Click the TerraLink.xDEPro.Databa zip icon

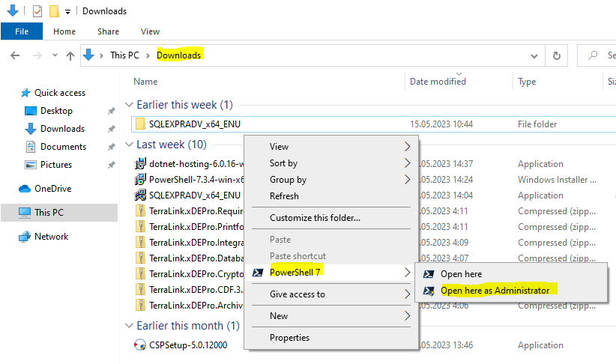pos(140,258)
